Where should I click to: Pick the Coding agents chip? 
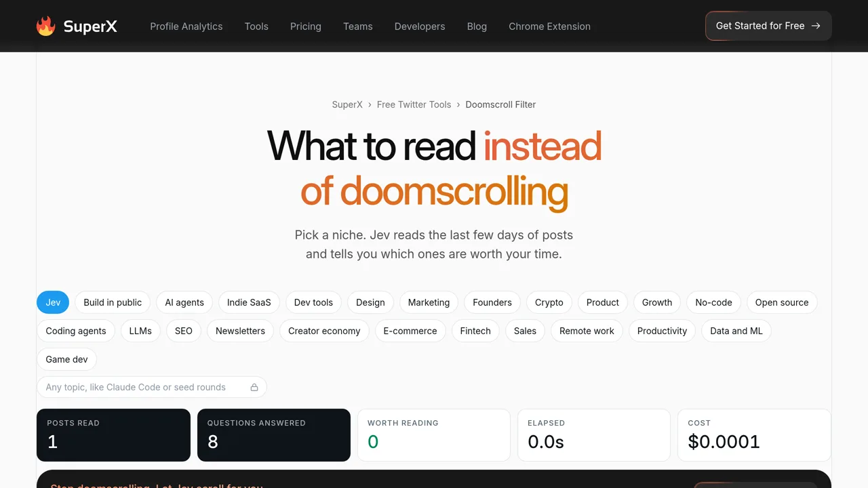pos(76,331)
